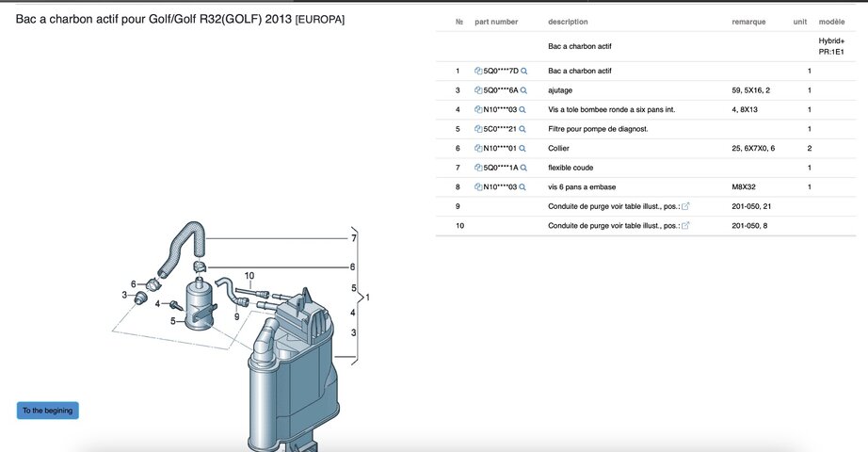Open part number link 5Q0****7D
Viewport: 868px width, 452px height.
pos(501,71)
